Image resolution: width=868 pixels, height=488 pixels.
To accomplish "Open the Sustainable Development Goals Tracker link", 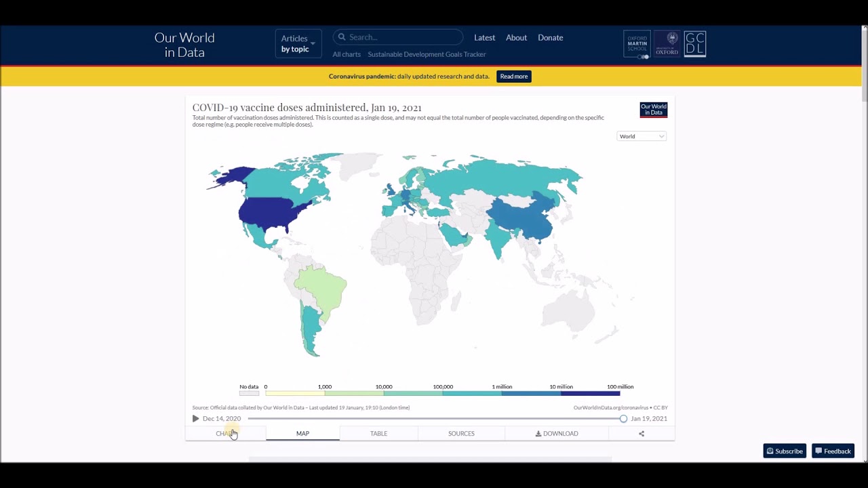I will tap(427, 54).
